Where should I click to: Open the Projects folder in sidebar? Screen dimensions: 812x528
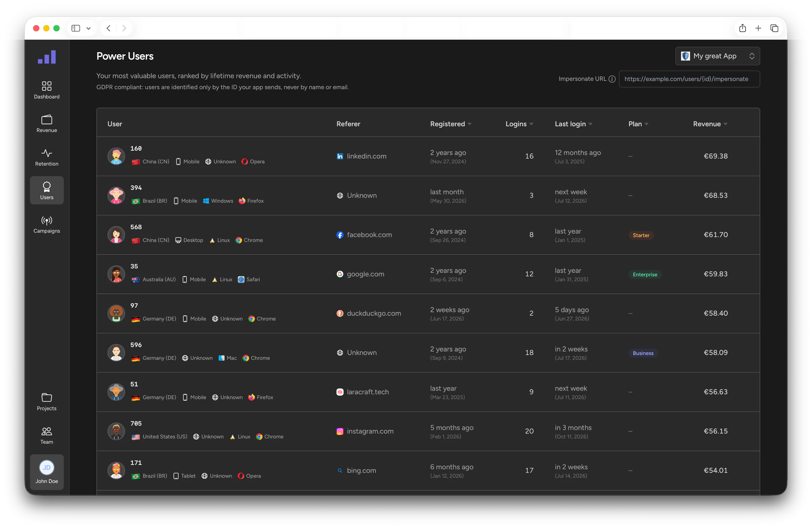click(x=47, y=402)
